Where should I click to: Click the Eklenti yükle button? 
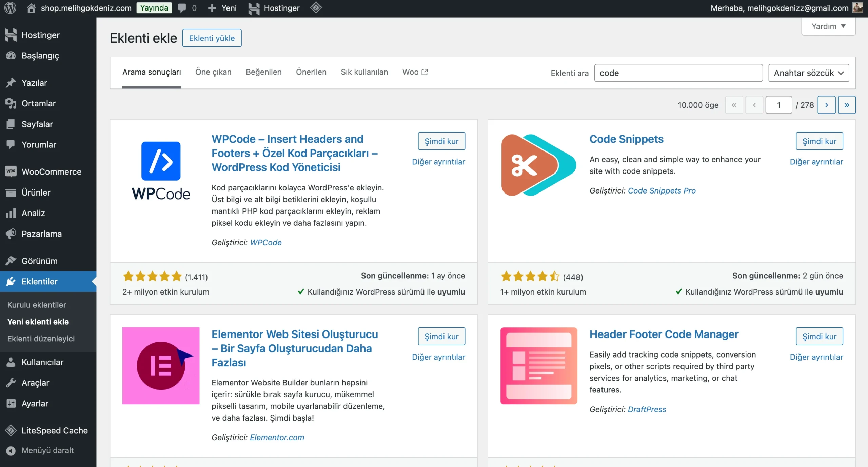212,38
